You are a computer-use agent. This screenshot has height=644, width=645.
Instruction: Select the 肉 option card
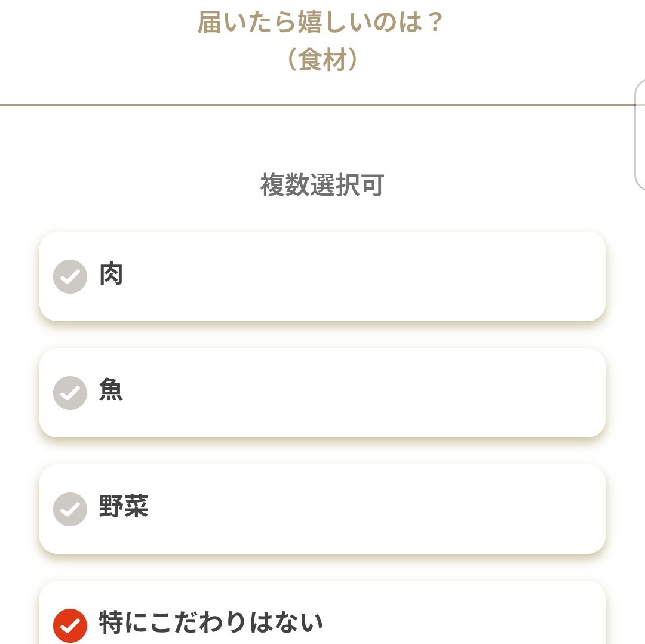[322, 276]
